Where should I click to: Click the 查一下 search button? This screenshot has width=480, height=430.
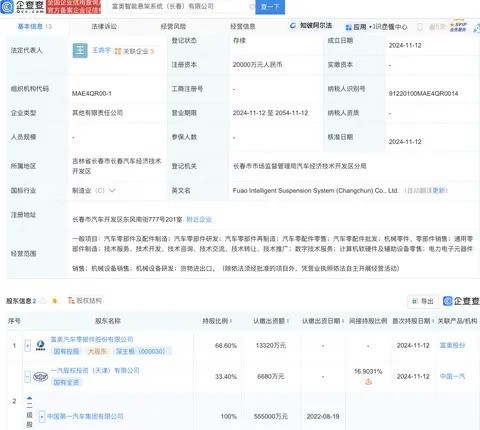pyautogui.click(x=270, y=7)
